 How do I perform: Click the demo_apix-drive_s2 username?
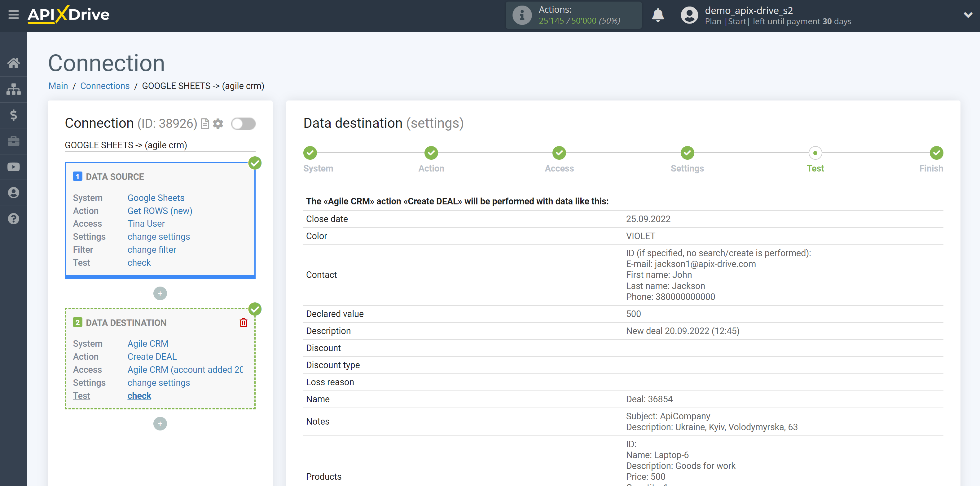click(749, 10)
